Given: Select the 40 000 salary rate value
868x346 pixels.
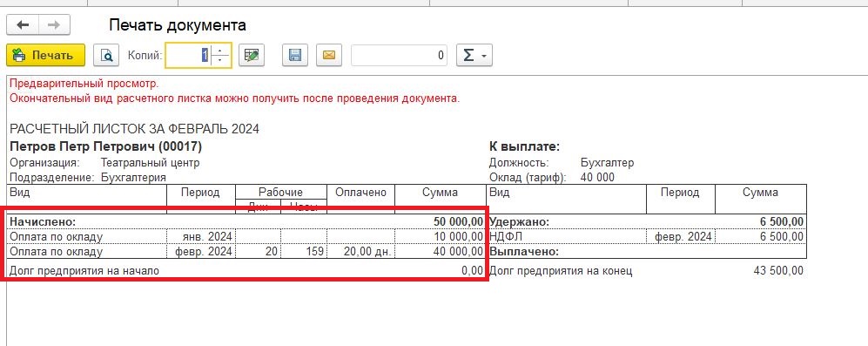Looking at the screenshot, I should click(597, 178).
